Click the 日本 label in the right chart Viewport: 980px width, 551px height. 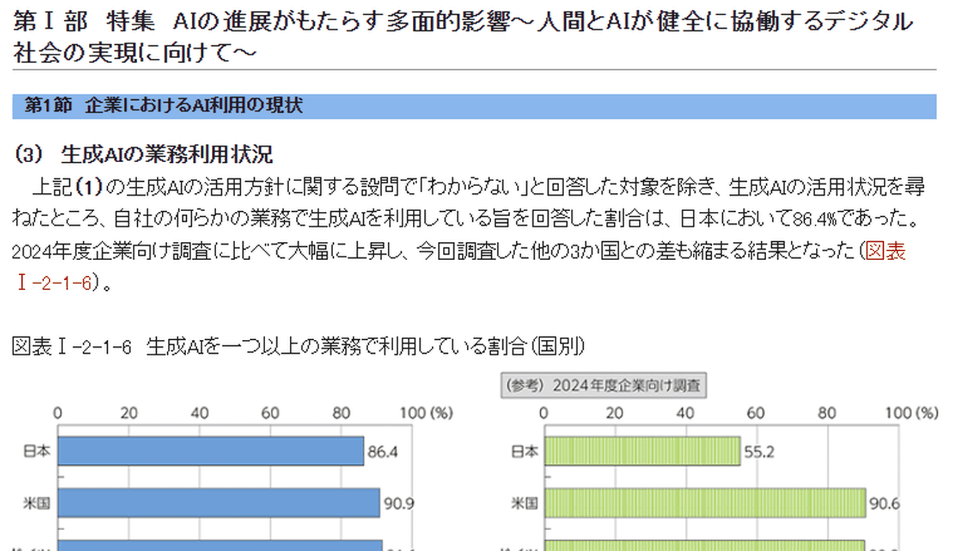(x=524, y=451)
